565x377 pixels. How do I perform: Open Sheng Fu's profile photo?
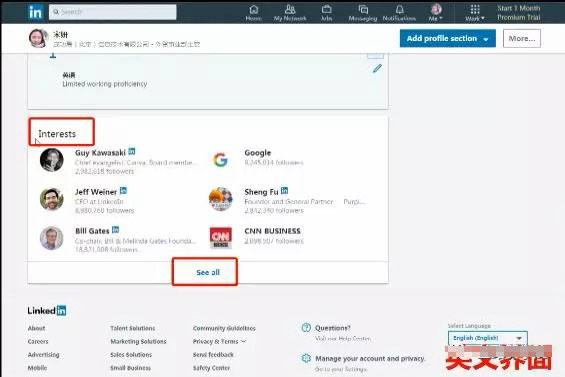point(221,199)
